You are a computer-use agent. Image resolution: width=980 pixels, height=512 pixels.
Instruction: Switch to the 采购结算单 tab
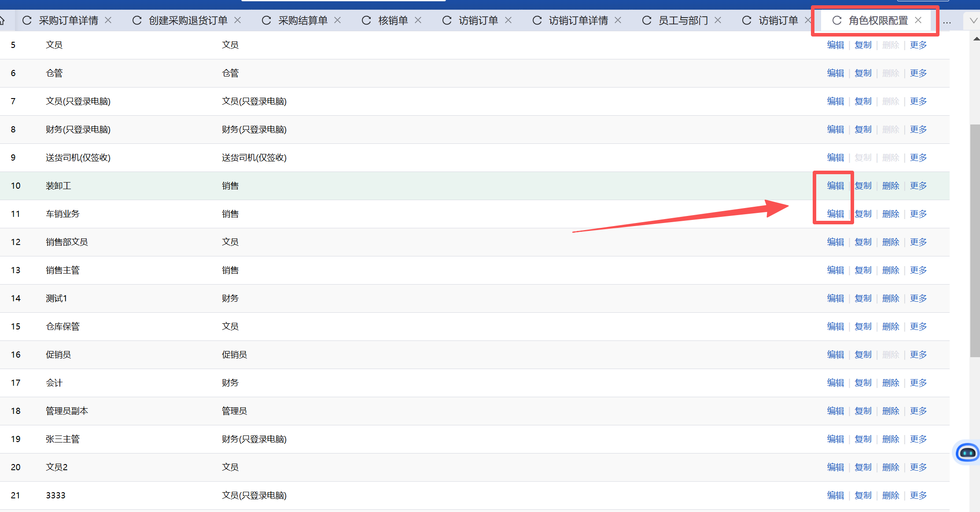pyautogui.click(x=303, y=20)
